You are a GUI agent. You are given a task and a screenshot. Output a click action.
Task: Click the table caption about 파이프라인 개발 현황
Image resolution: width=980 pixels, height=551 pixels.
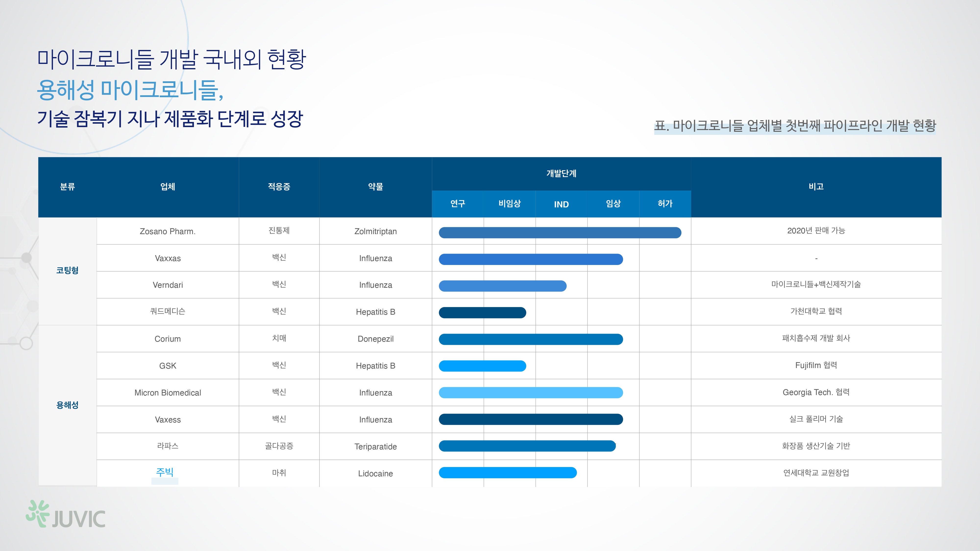tap(795, 126)
